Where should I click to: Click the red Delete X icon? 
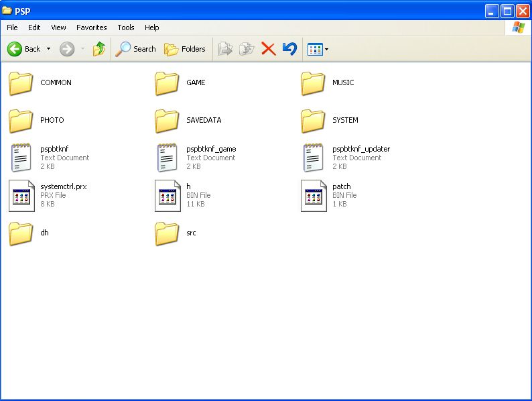[269, 49]
